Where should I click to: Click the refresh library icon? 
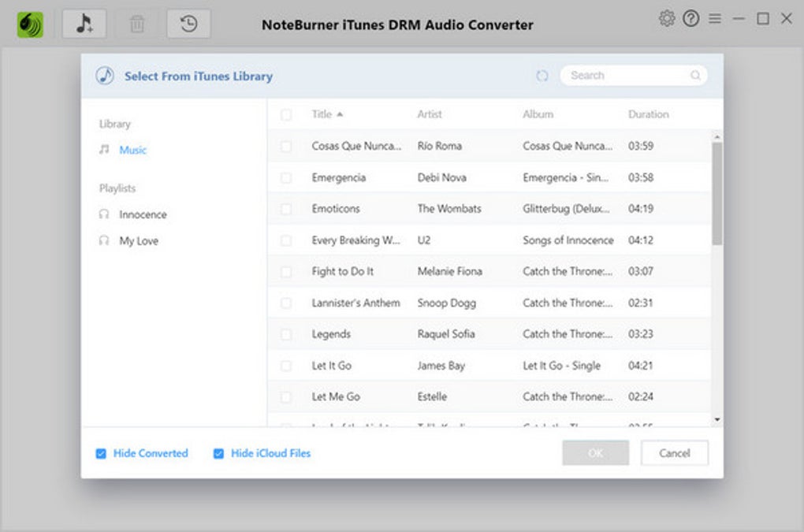542,76
